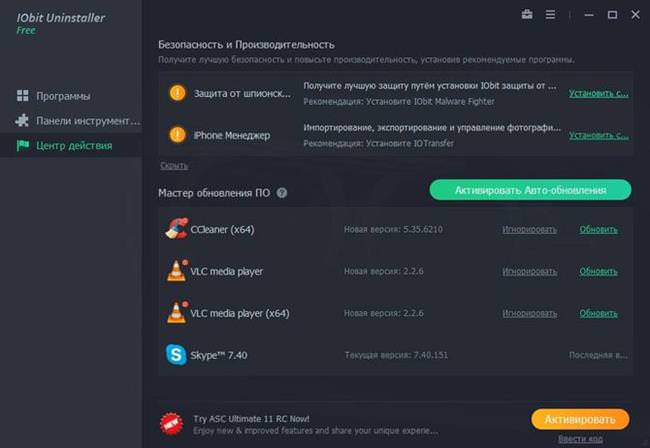
Task: Click the IObit Uninstaller Free logo
Action: coord(61,23)
